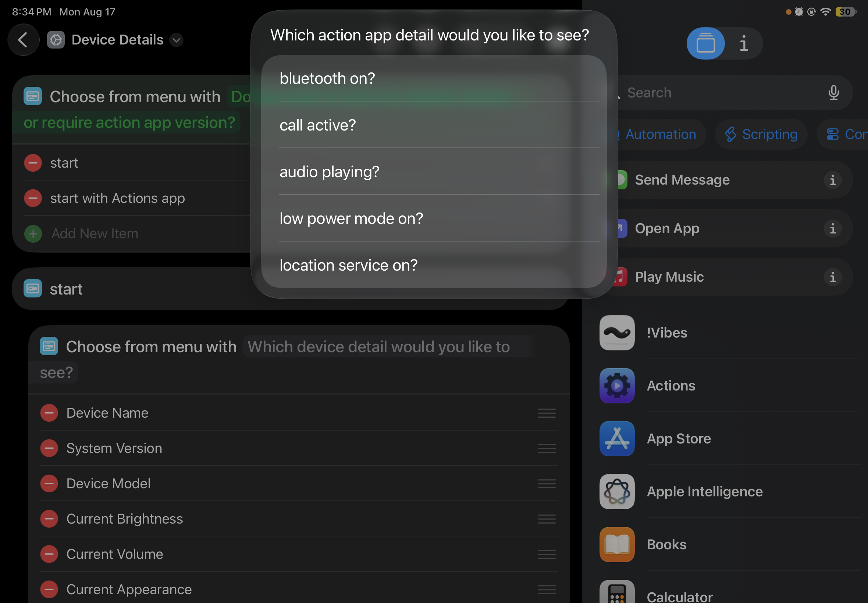Open the Device Details shortcut icon
The height and width of the screenshot is (603, 868).
(x=56, y=40)
